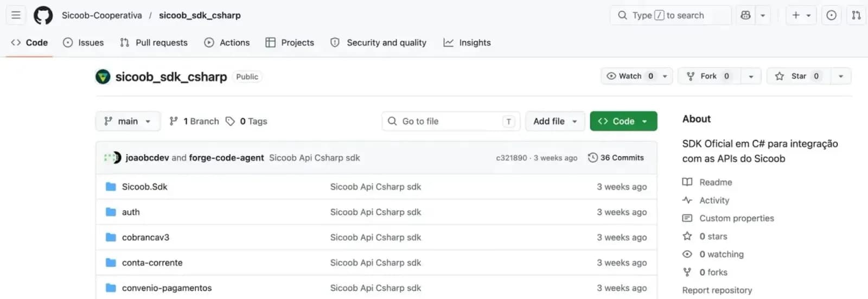This screenshot has width=868, height=299.
Task: Open commit hash c321890
Action: [512, 157]
